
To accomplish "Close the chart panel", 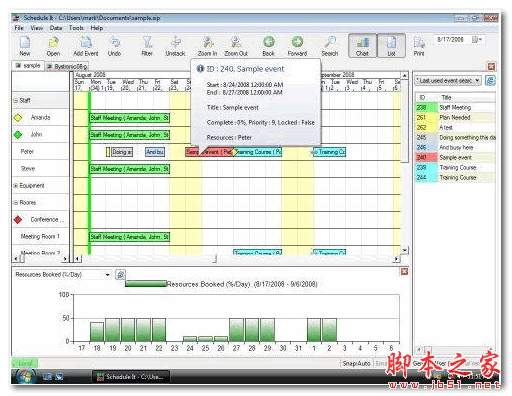I will [404, 272].
